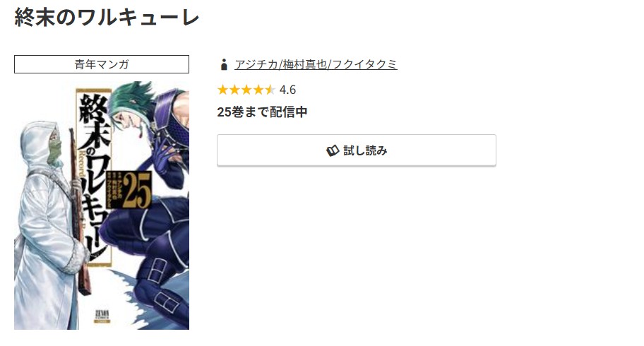Click the 4.6 rating score
The height and width of the screenshot is (346, 644).
click(x=287, y=90)
